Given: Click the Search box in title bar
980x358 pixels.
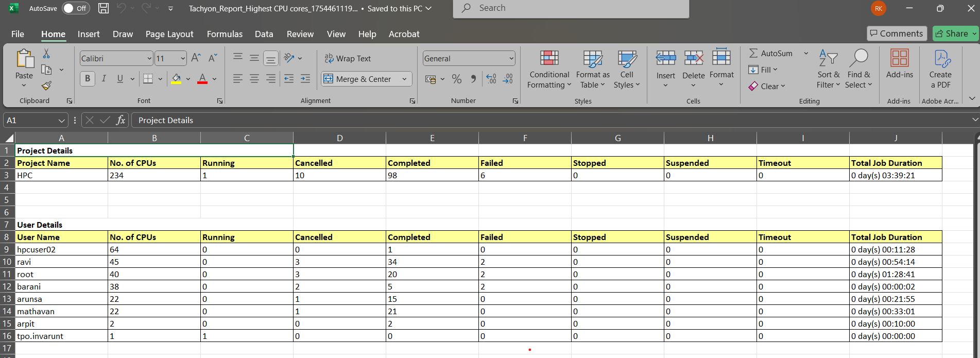Looking at the screenshot, I should point(571,8).
